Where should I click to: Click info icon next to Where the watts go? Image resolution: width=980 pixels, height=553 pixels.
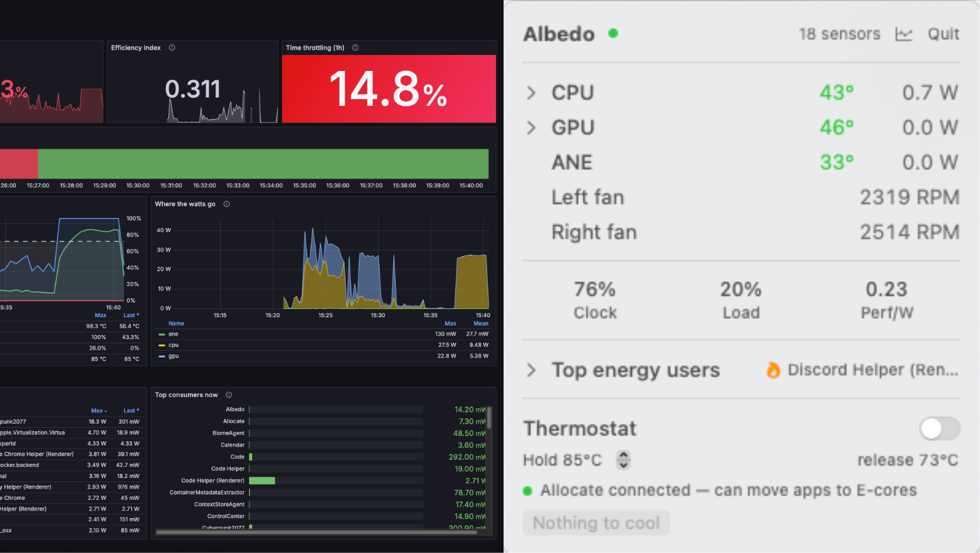point(227,204)
